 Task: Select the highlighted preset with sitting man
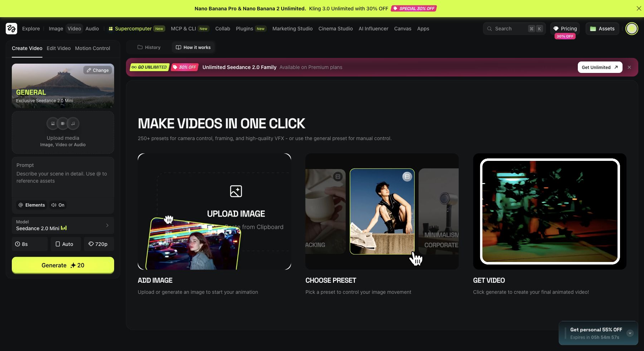[382, 211]
